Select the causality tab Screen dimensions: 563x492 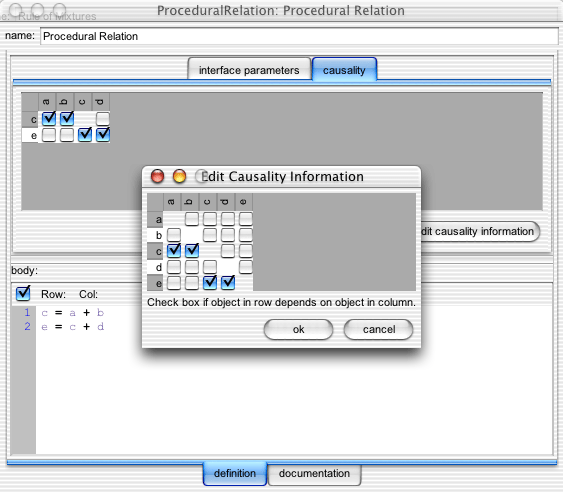[344, 70]
